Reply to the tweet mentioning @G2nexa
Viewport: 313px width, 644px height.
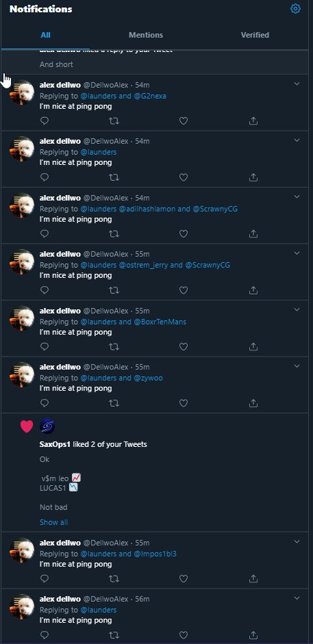pyautogui.click(x=45, y=120)
